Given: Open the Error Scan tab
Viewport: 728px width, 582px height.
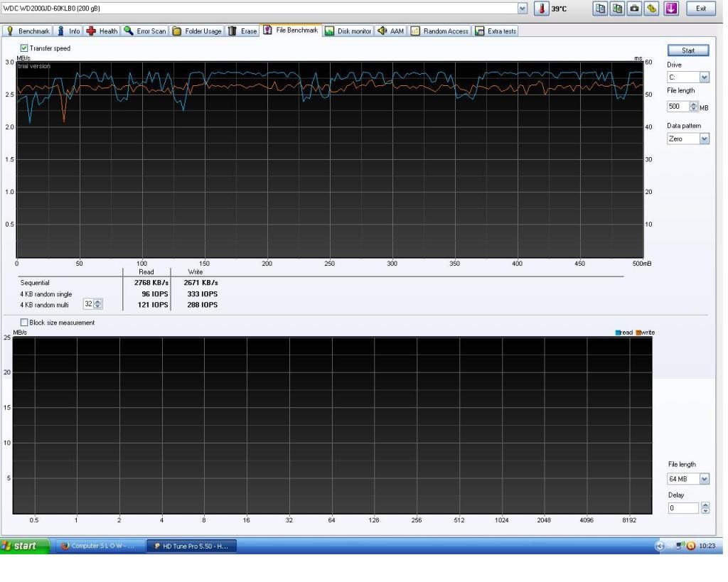Looking at the screenshot, I should (x=145, y=31).
